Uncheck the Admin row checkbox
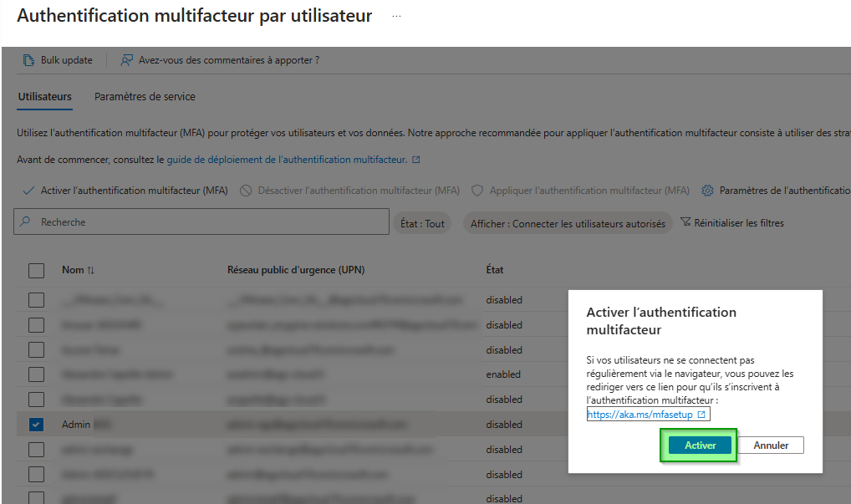851x504 pixels. (36, 424)
